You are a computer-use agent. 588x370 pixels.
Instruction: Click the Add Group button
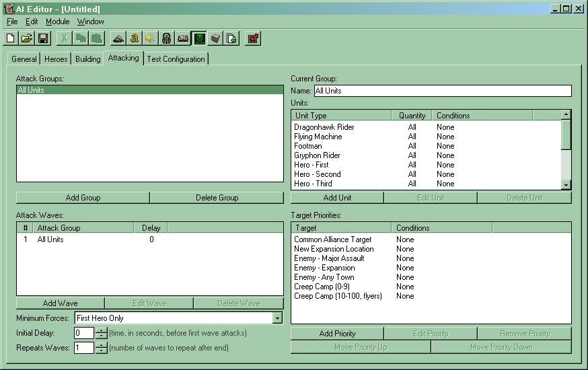coord(83,198)
